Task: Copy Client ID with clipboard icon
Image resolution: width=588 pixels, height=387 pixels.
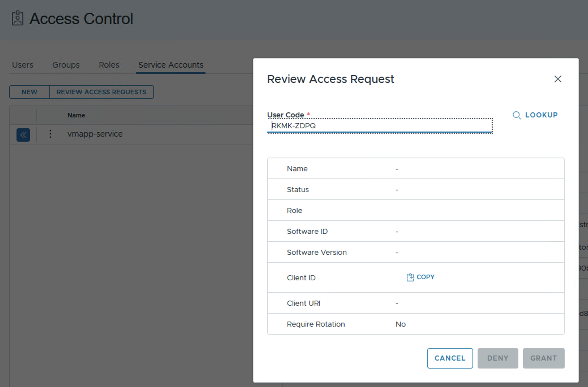Action: coord(410,277)
